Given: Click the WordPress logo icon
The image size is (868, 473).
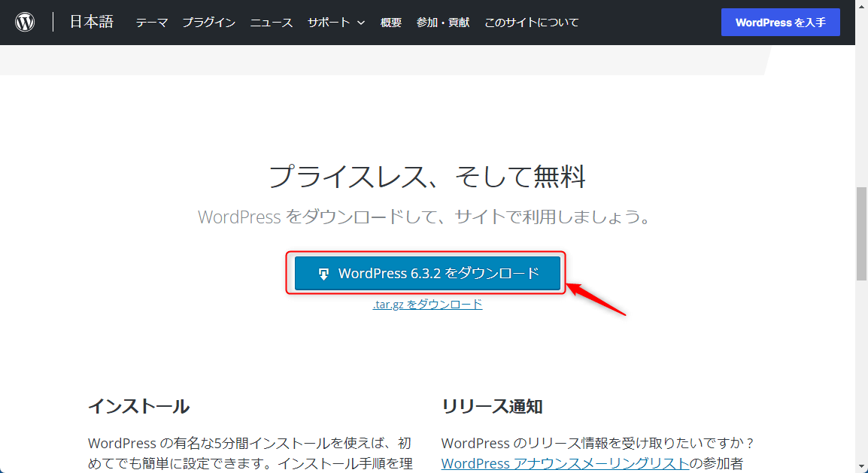Looking at the screenshot, I should pos(25,22).
